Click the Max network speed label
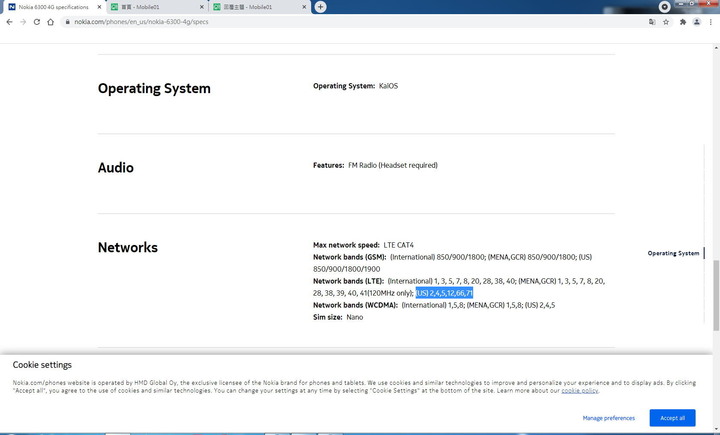The height and width of the screenshot is (435, 720). [346, 245]
